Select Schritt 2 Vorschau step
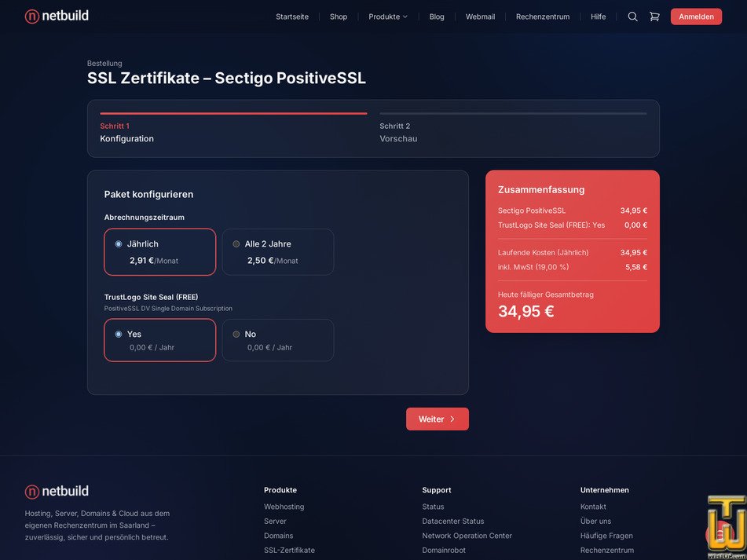Image resolution: width=747 pixels, height=560 pixels. click(513, 129)
